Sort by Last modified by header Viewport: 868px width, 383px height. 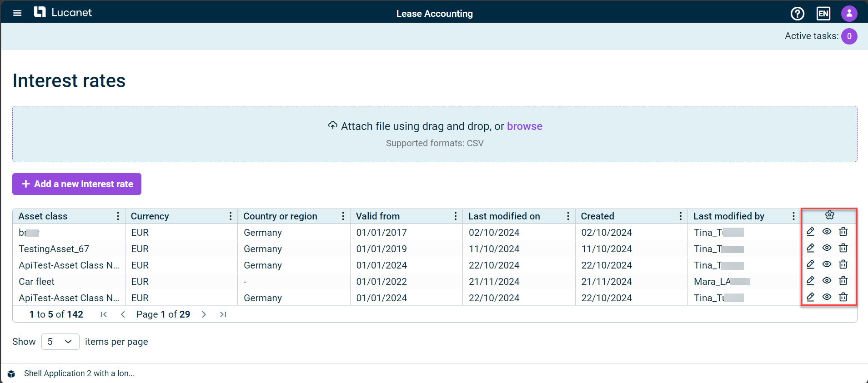click(728, 216)
